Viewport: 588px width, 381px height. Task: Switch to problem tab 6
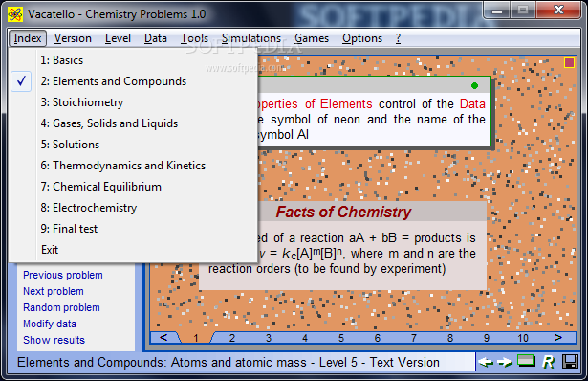point(378,338)
